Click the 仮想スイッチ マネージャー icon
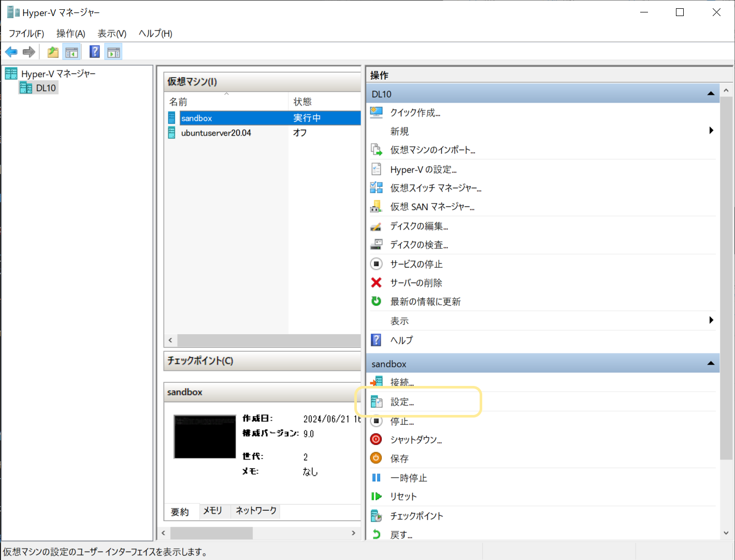This screenshot has width=735, height=560. [377, 188]
